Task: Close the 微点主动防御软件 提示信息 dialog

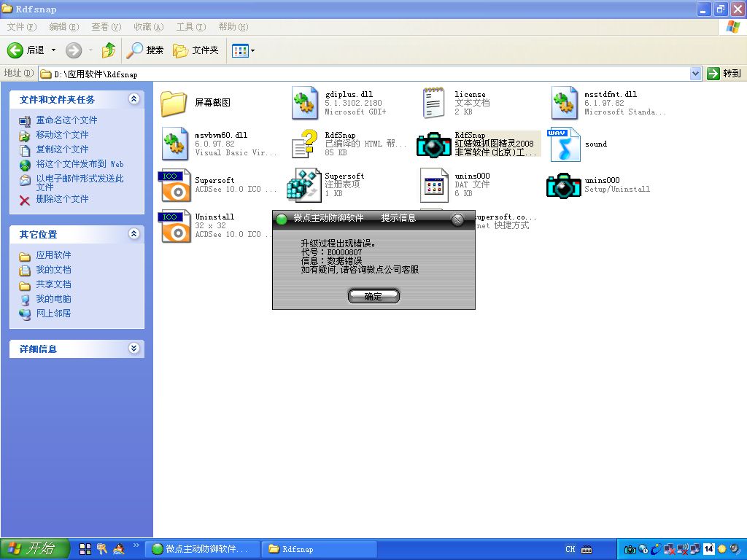Action: click(x=457, y=219)
